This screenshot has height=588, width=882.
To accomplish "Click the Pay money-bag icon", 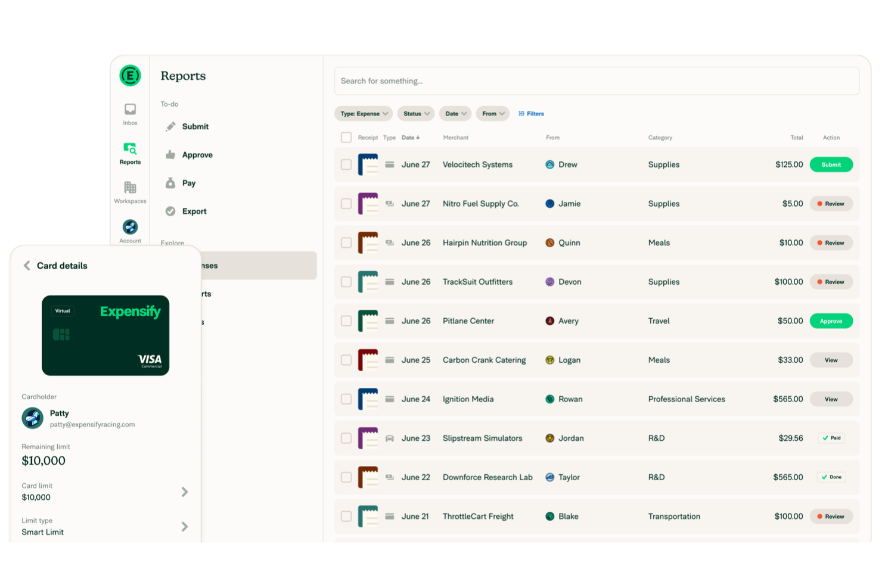I will click(x=170, y=183).
